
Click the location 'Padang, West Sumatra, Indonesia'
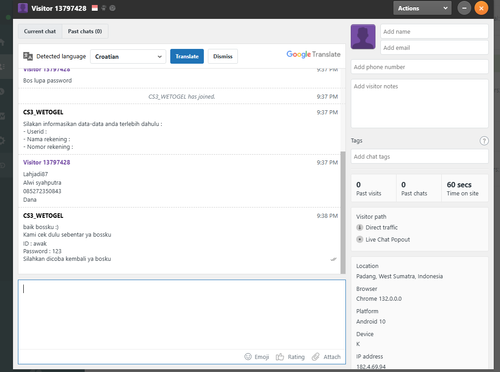click(x=399, y=276)
